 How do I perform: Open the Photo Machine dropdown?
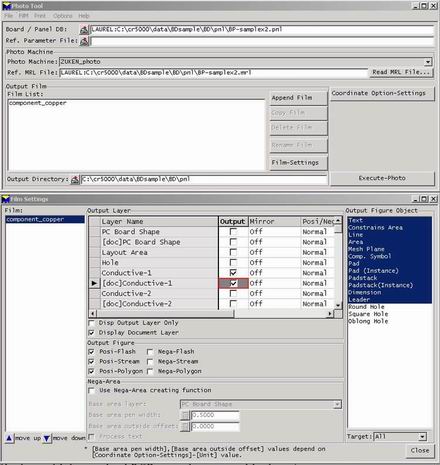point(428,62)
